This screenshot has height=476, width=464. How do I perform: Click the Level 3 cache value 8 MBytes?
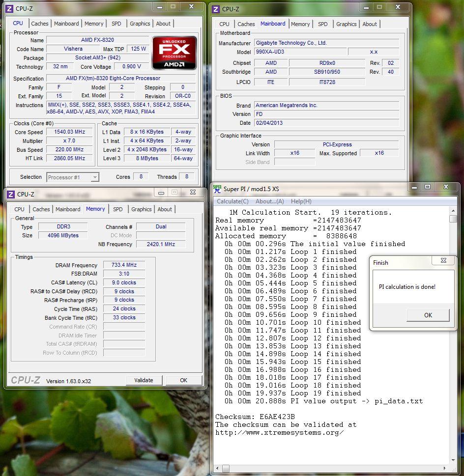coord(147,159)
